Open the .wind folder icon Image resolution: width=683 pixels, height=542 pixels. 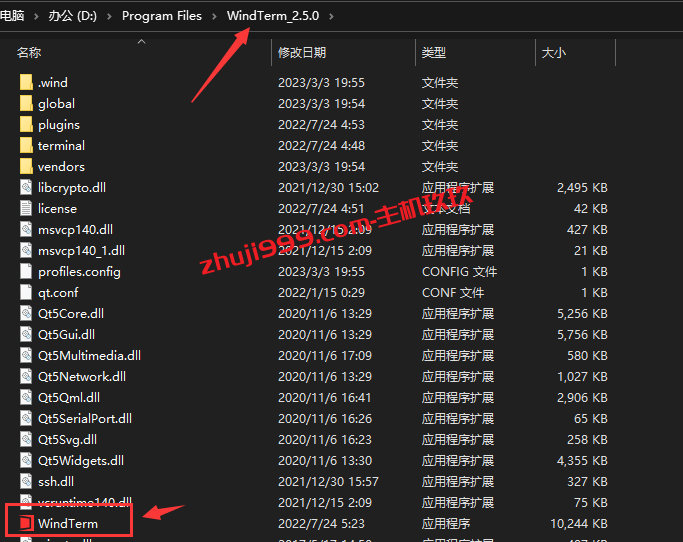pyautogui.click(x=26, y=82)
